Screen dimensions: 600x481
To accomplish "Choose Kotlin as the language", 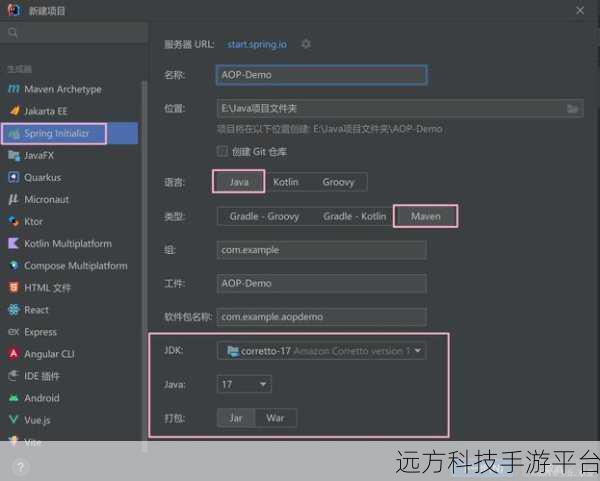I will 285,182.
